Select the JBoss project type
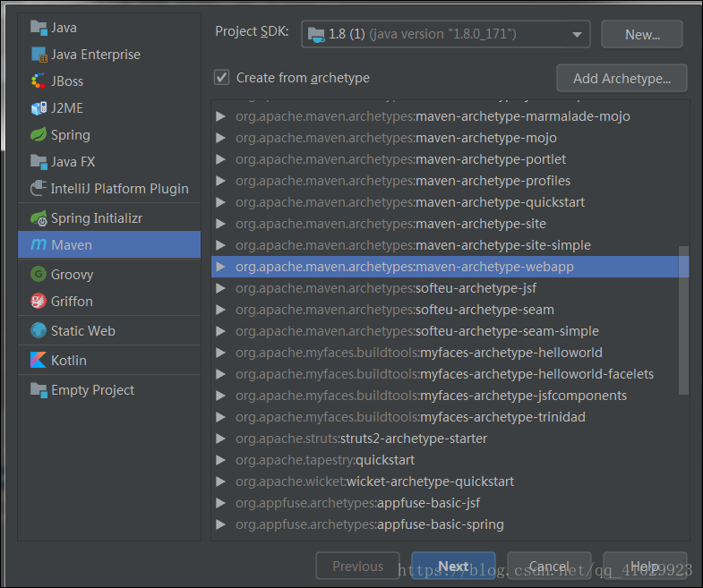Screen dimensions: 703x588 click(x=109, y=81)
